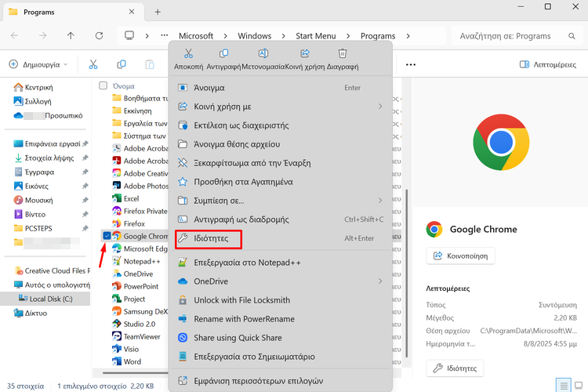Switch to the details list view icon
Viewport: 588px width, 392px height.
point(563,385)
